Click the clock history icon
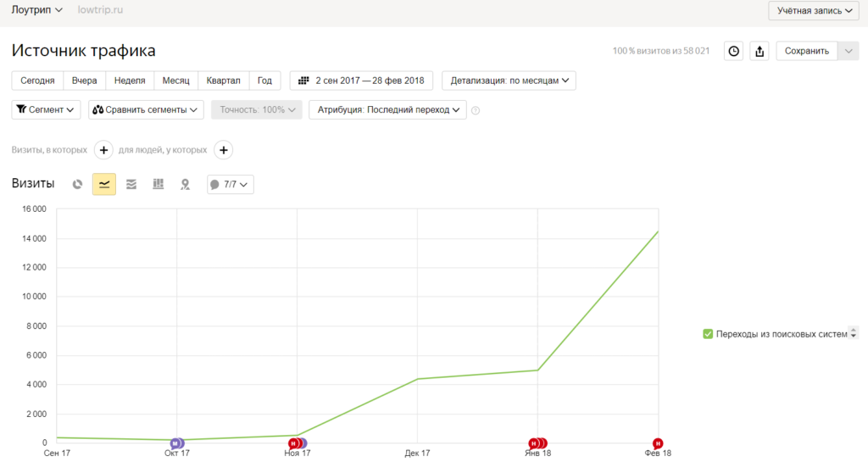The height and width of the screenshot is (462, 868). (734, 51)
